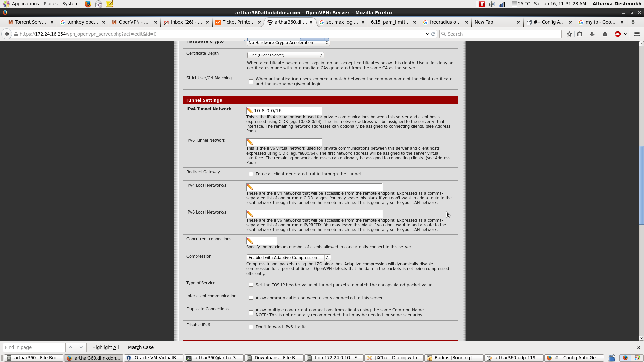Click the IPv4 Tunnel Network field
The width and height of the screenshot is (644, 362).
click(x=284, y=111)
